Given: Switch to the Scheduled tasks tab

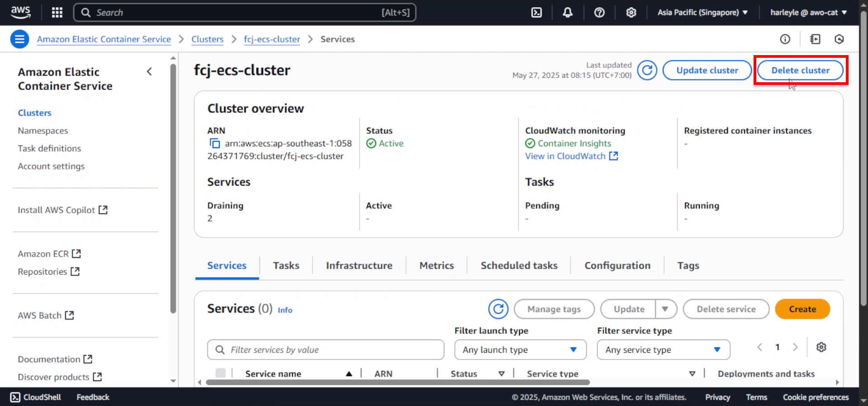Looking at the screenshot, I should coord(519,266).
